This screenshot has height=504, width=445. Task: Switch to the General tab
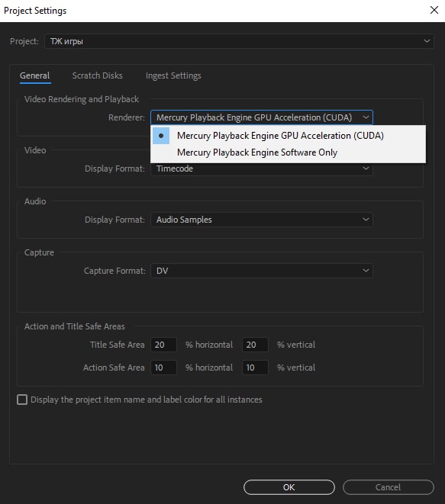[x=35, y=75]
